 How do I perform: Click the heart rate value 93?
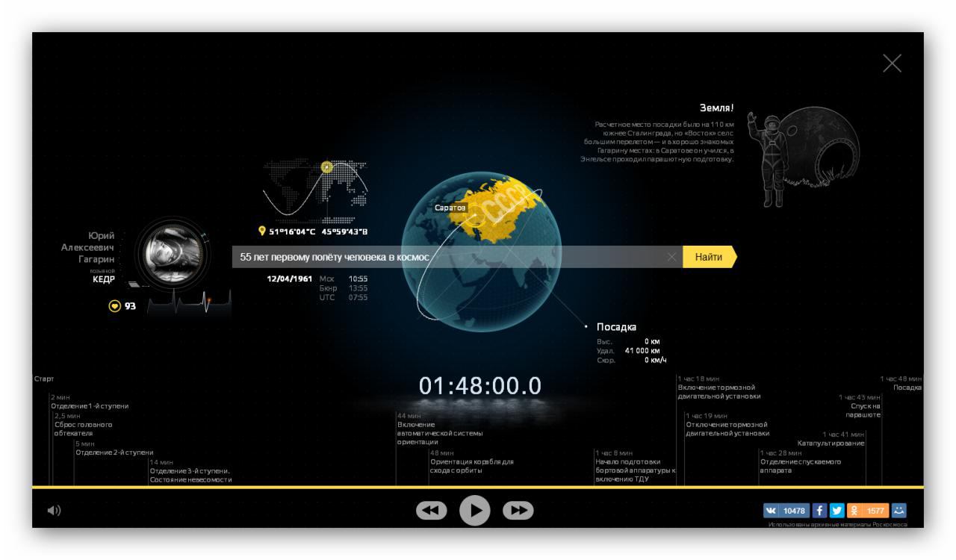pyautogui.click(x=130, y=306)
